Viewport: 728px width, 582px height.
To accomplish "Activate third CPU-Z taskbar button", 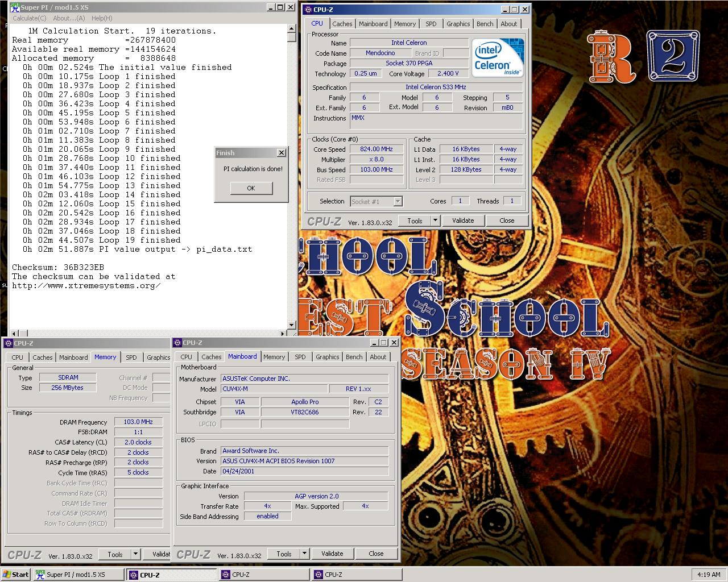I will [357, 575].
